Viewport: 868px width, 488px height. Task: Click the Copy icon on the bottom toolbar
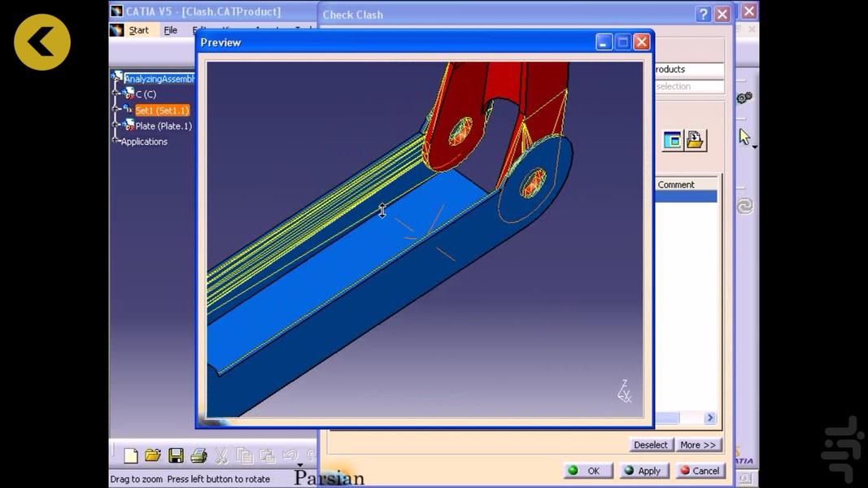244,455
